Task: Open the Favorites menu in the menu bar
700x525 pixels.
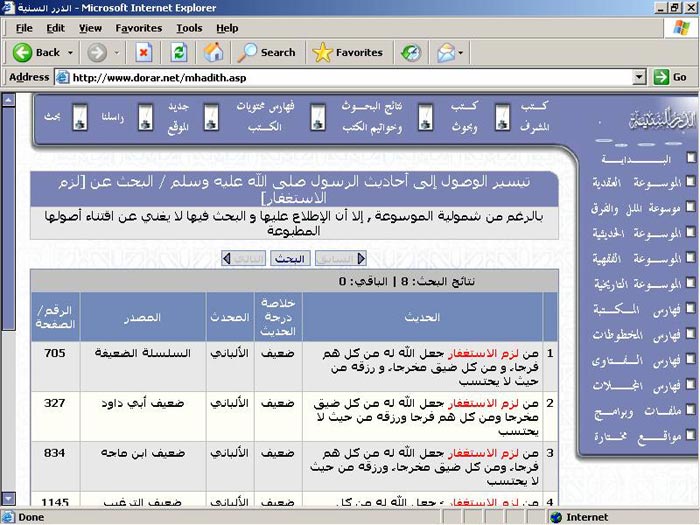Action: 138,28
